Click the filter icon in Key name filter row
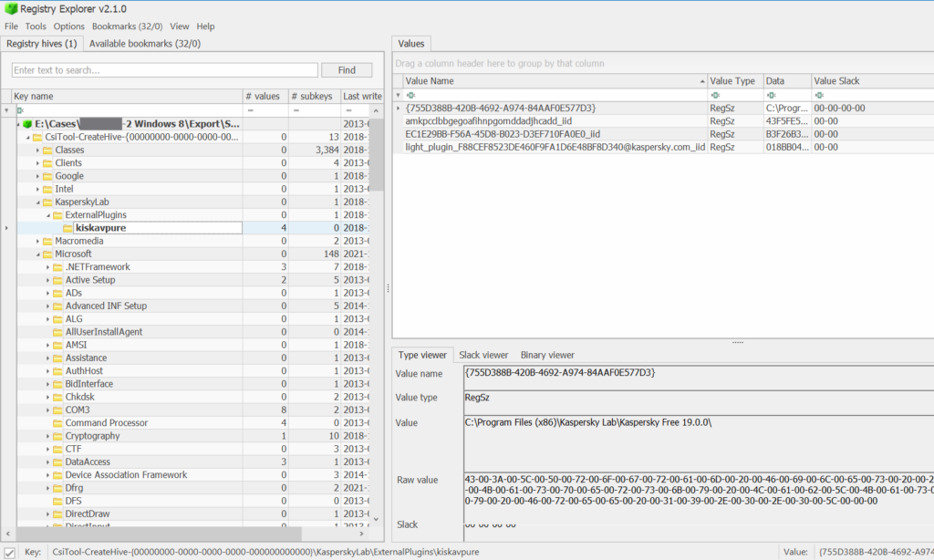This screenshot has width=934, height=560. pos(20,110)
